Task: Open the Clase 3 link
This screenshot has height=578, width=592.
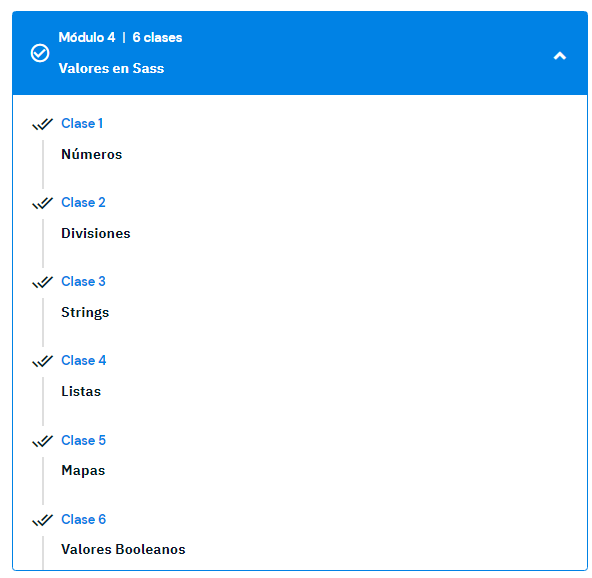Action: (83, 281)
